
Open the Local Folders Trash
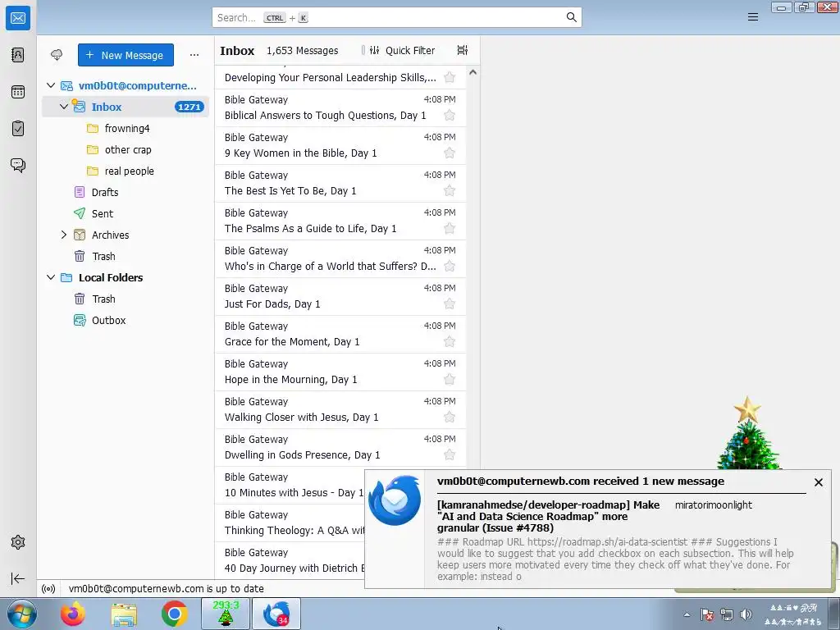pos(126,299)
